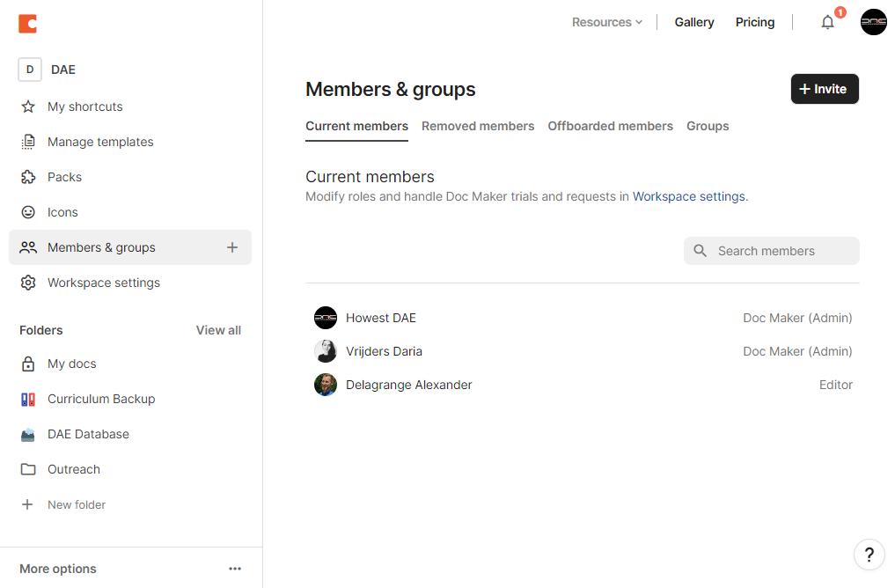This screenshot has height=588, width=895.
Task: Click View all folders
Action: 218,330
